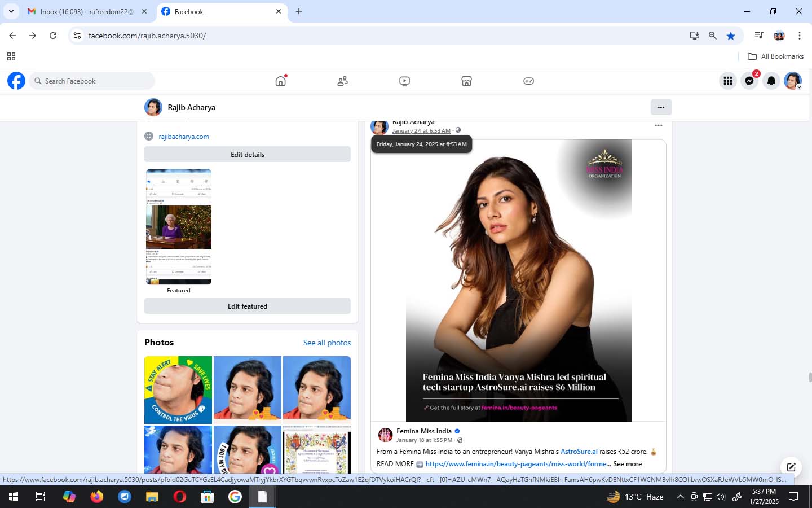This screenshot has width=812, height=508.
Task: Open the taskbar clock showing 5:37 PM
Action: point(764,497)
